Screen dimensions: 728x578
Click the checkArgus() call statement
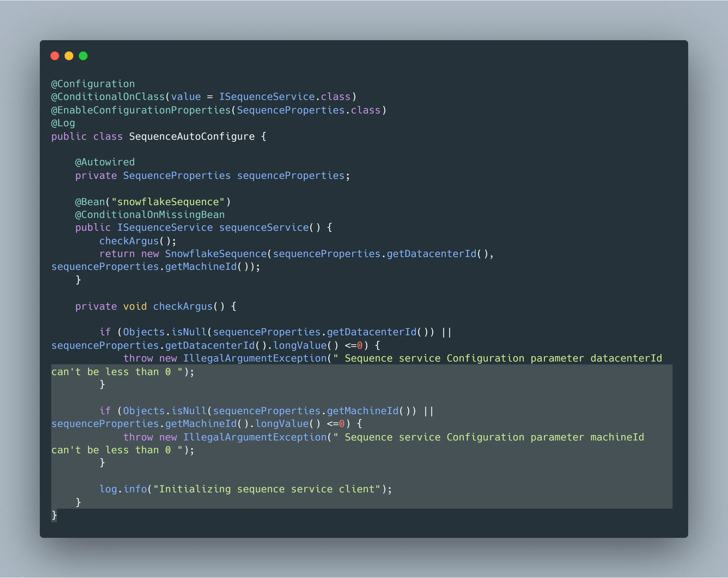137,241
